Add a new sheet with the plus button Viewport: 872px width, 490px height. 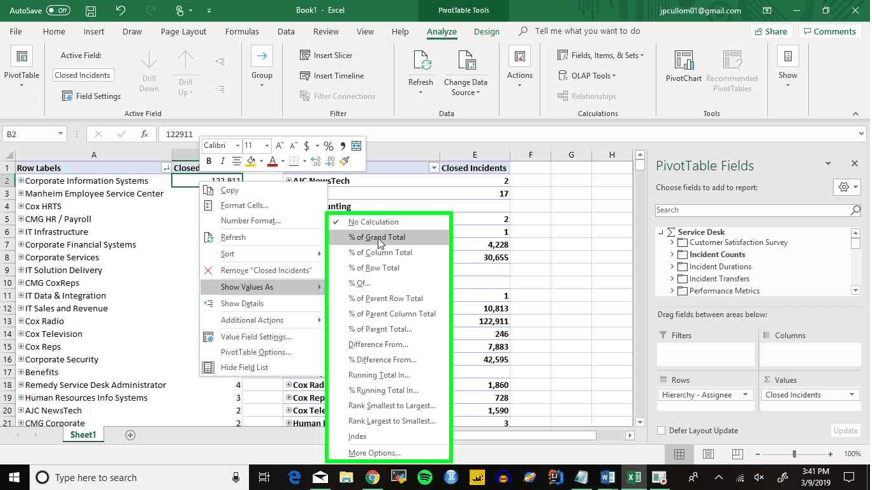pyautogui.click(x=130, y=435)
